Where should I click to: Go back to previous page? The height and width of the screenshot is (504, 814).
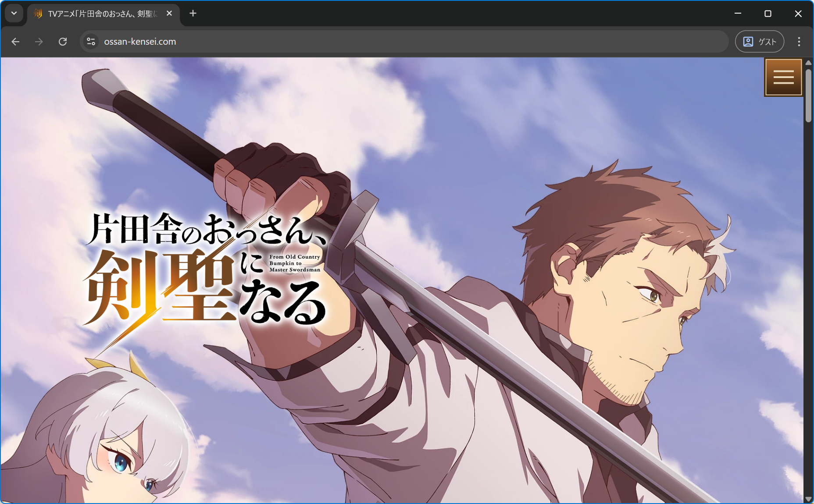tap(16, 42)
